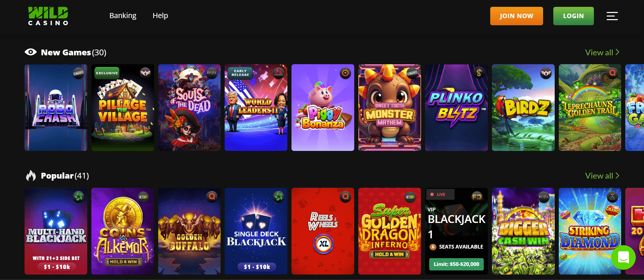Select the Striking Diamond game tile

coord(590,231)
